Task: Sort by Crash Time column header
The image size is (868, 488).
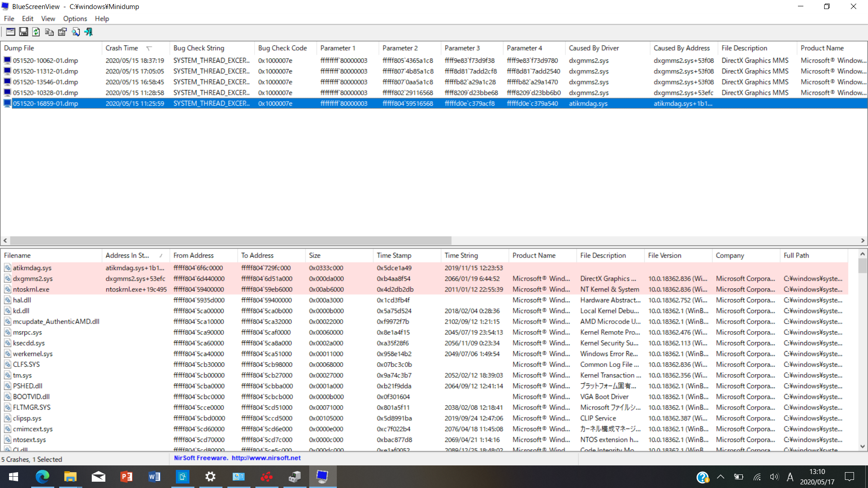Action: pyautogui.click(x=136, y=48)
